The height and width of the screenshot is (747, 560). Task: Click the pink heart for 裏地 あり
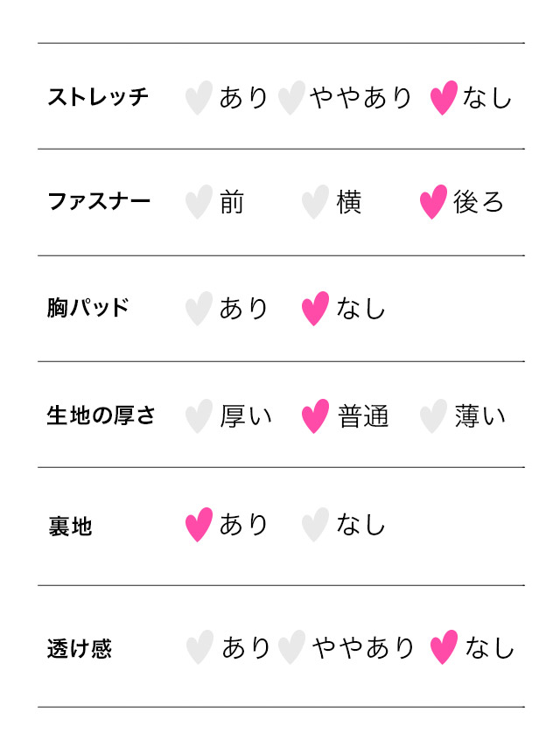(x=199, y=524)
